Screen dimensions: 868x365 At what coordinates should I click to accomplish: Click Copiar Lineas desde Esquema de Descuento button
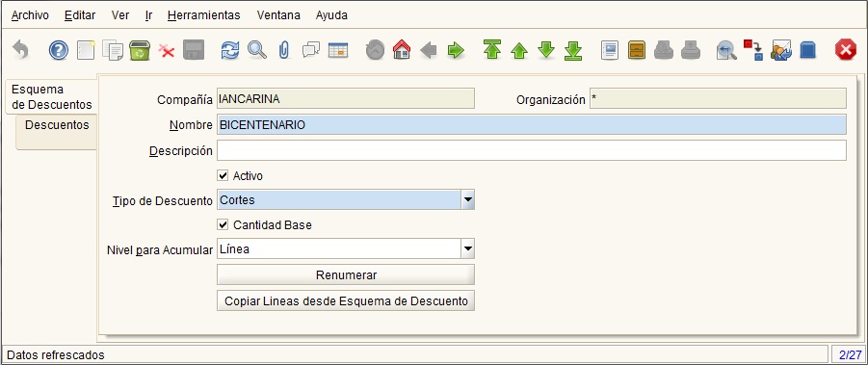[346, 300]
